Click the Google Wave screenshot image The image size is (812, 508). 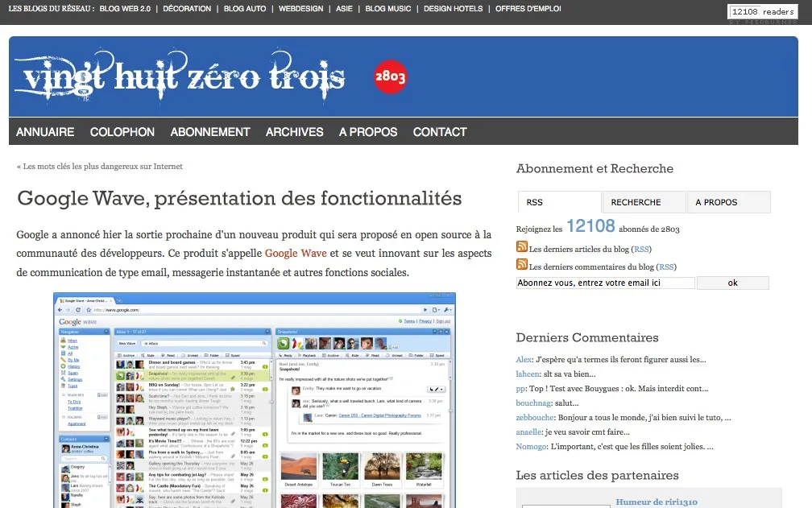[x=255, y=400]
